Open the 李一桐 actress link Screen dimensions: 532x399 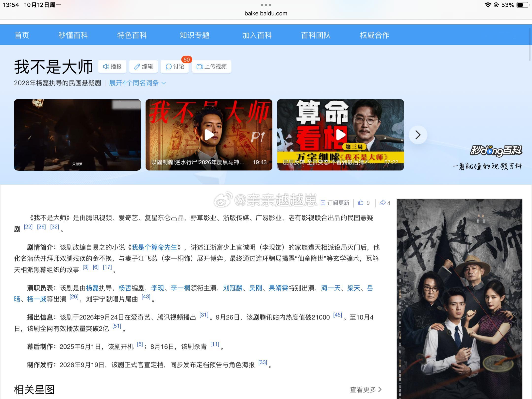(181, 288)
